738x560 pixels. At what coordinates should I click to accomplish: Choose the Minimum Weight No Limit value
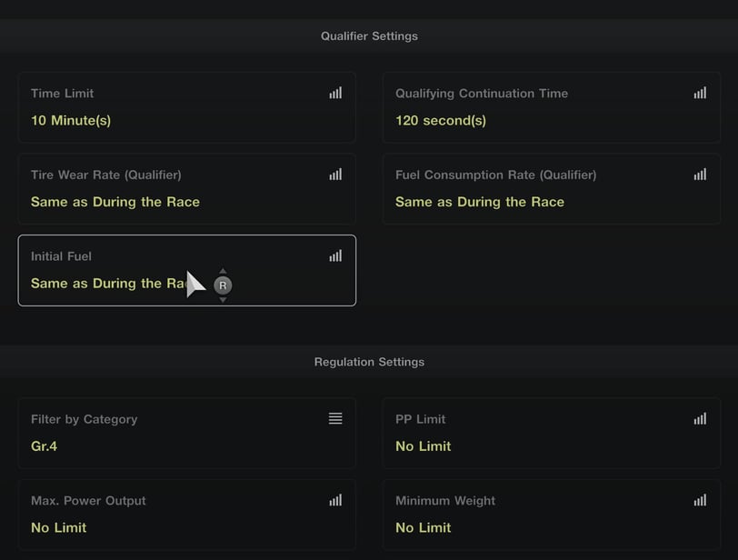pyautogui.click(x=423, y=527)
